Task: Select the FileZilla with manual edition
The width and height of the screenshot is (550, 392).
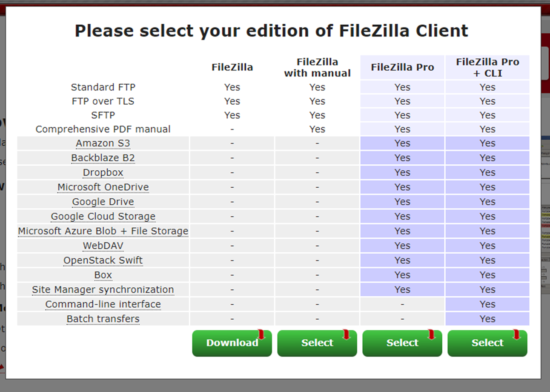Action: click(x=317, y=343)
